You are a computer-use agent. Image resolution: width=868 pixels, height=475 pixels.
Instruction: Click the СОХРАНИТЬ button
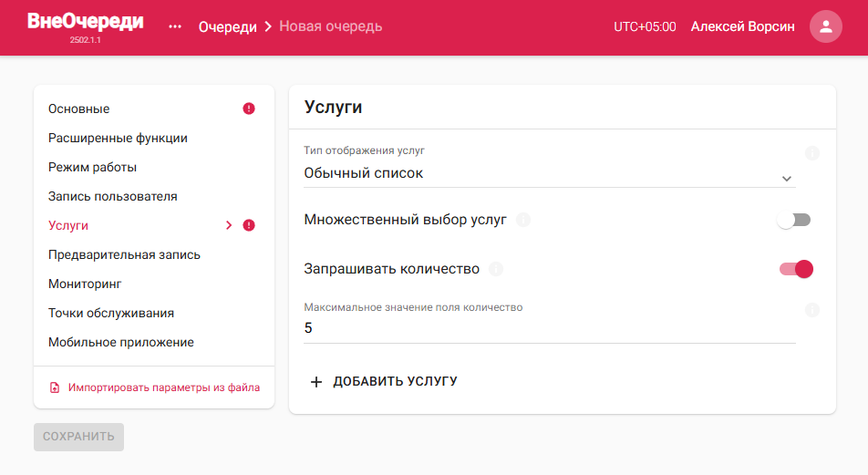(x=78, y=437)
